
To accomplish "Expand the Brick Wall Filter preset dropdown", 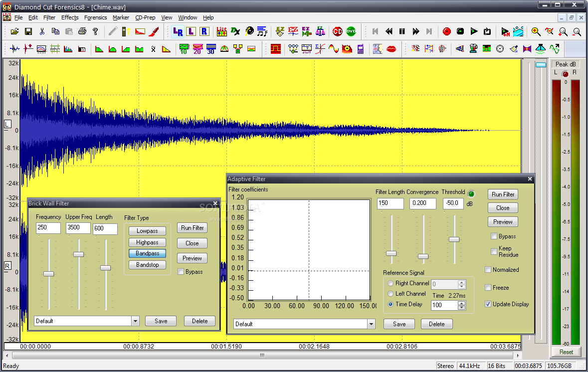I will click(135, 321).
